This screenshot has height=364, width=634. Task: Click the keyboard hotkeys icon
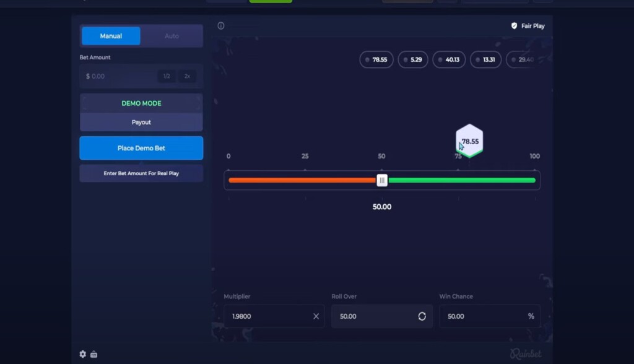(94, 354)
